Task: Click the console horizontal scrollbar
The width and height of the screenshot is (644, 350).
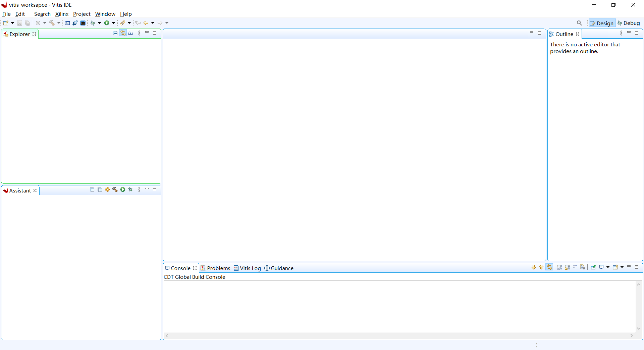Action: tap(399, 336)
